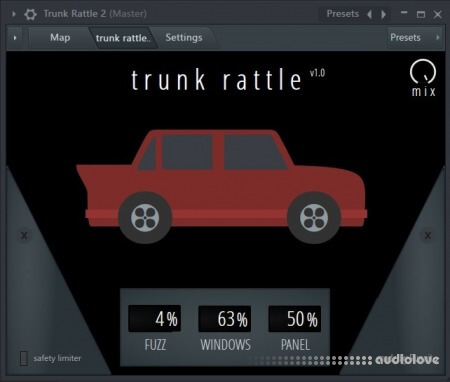Minimize the Trunk Rattle 2 window

(x=404, y=14)
